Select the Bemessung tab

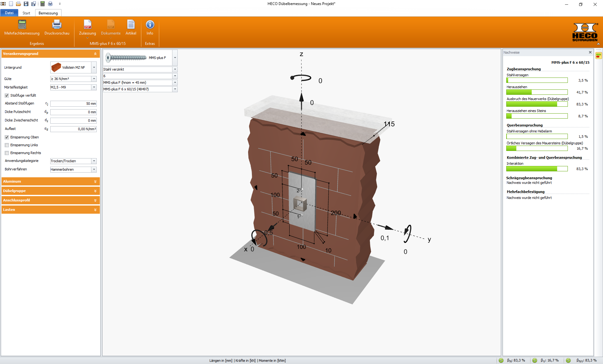pyautogui.click(x=48, y=13)
